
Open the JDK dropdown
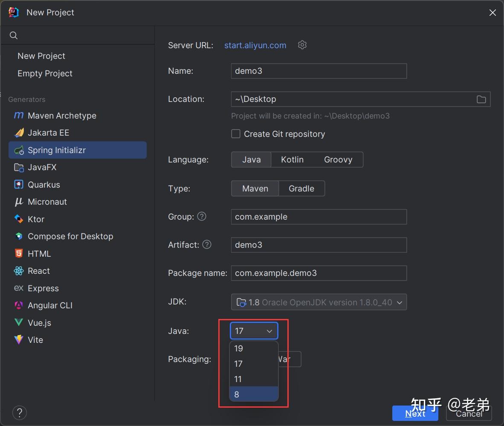pyautogui.click(x=319, y=302)
